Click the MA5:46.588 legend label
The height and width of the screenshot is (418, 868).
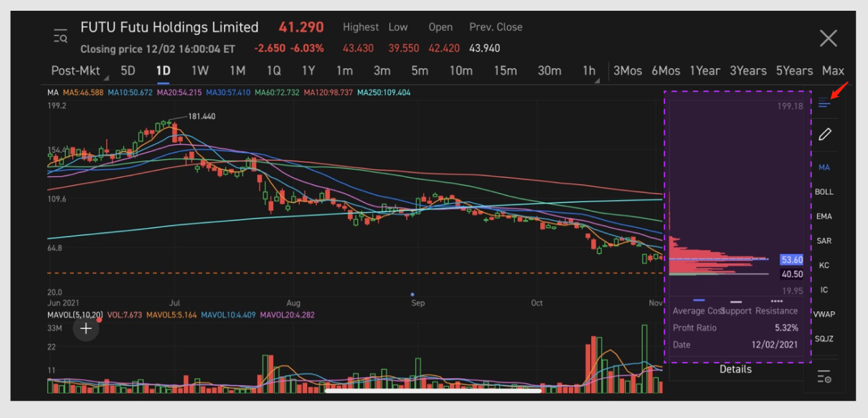coord(83,92)
